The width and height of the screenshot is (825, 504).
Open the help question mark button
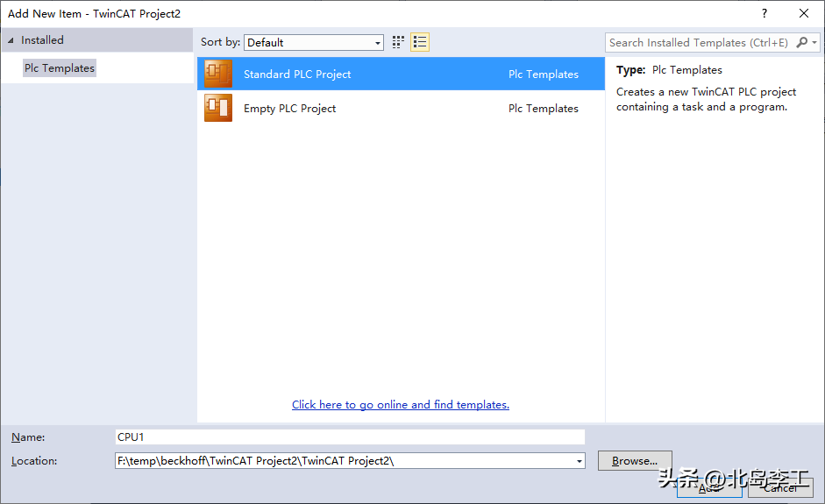click(765, 14)
